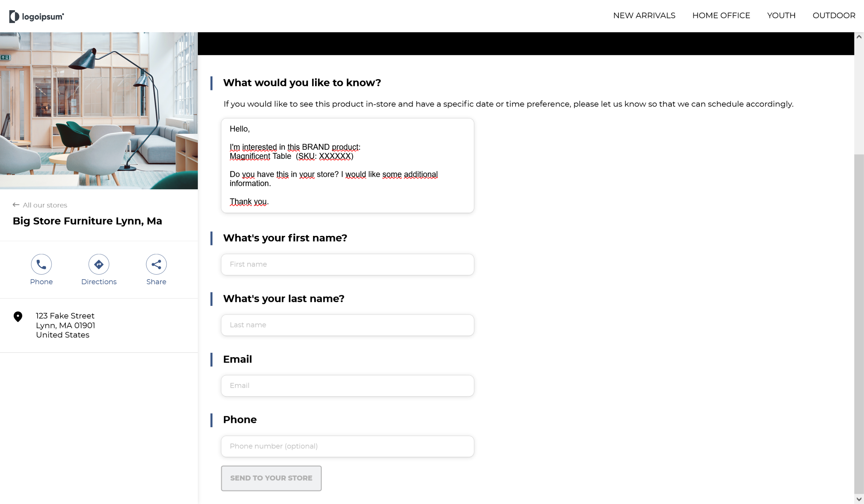Click the back arrow beside All our stores
Image resolution: width=864 pixels, height=504 pixels.
coord(15,205)
